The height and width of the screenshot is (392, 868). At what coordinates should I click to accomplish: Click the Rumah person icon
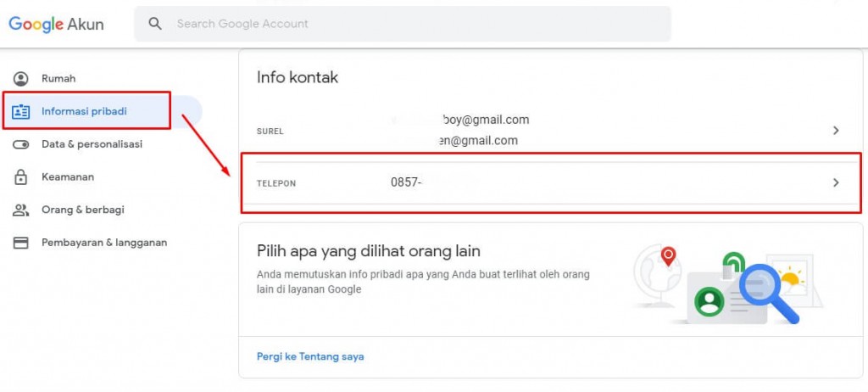(21, 79)
